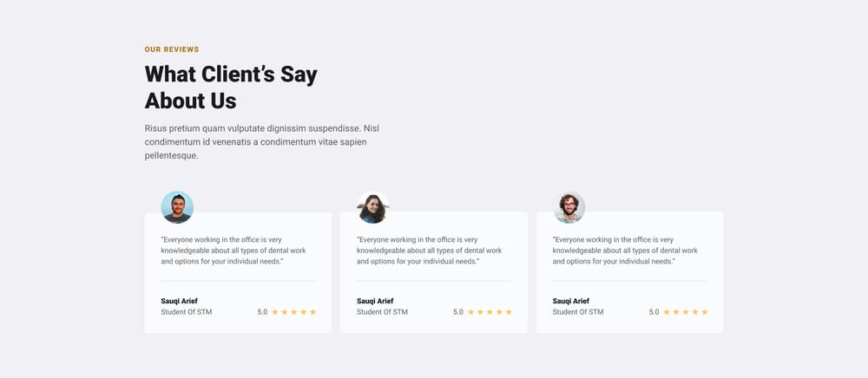Click middle star in the second card's rating

pyautogui.click(x=490, y=312)
